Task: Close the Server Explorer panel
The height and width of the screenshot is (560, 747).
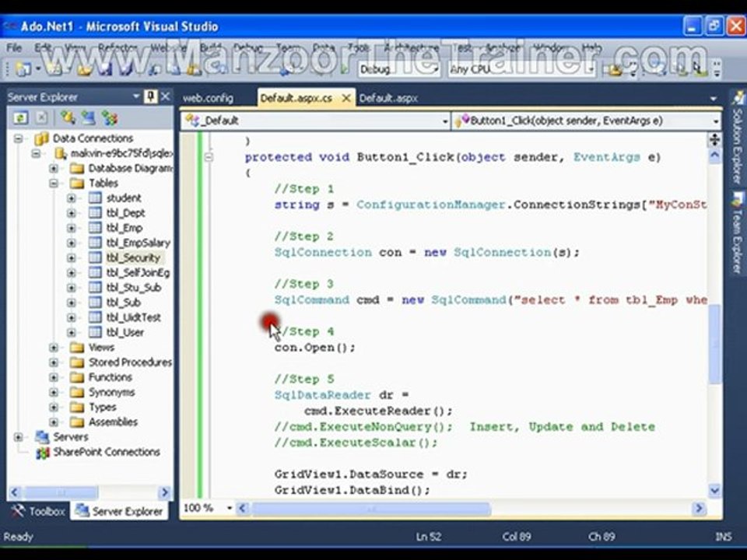Action: pos(165,96)
